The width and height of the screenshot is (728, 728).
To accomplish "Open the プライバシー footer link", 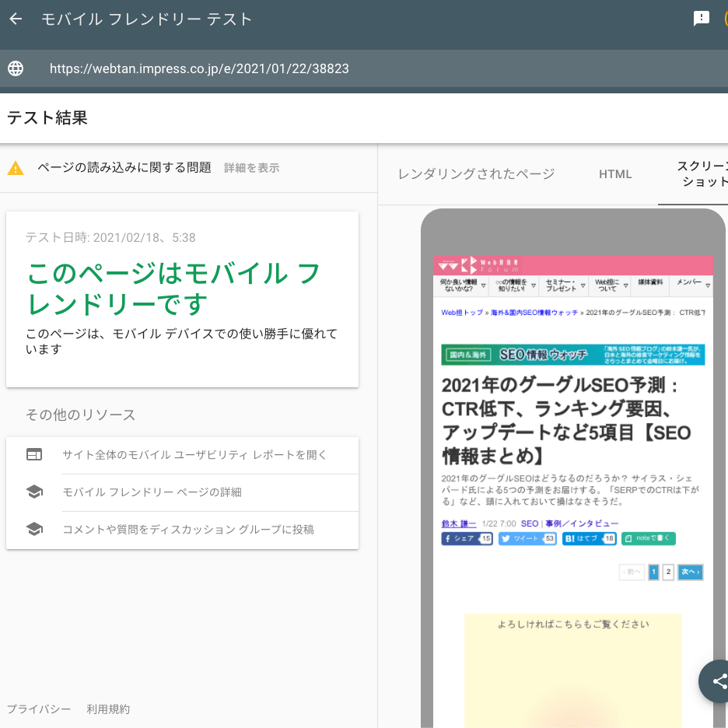I will tap(39, 709).
